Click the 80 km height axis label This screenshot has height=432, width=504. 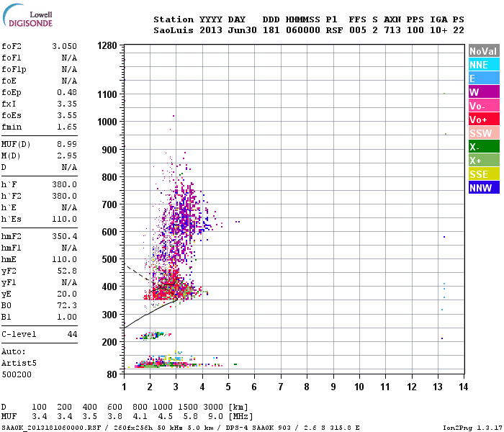tap(112, 374)
